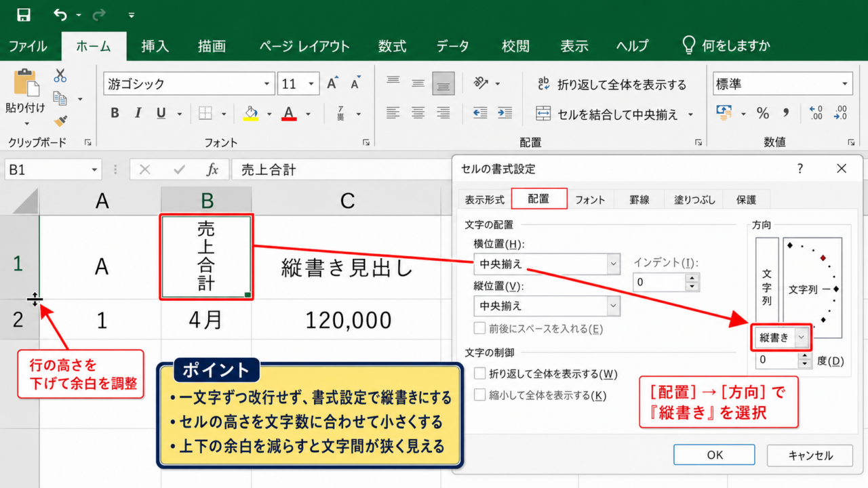Click the Percent Style icon
This screenshot has height=488, width=868.
click(x=763, y=113)
